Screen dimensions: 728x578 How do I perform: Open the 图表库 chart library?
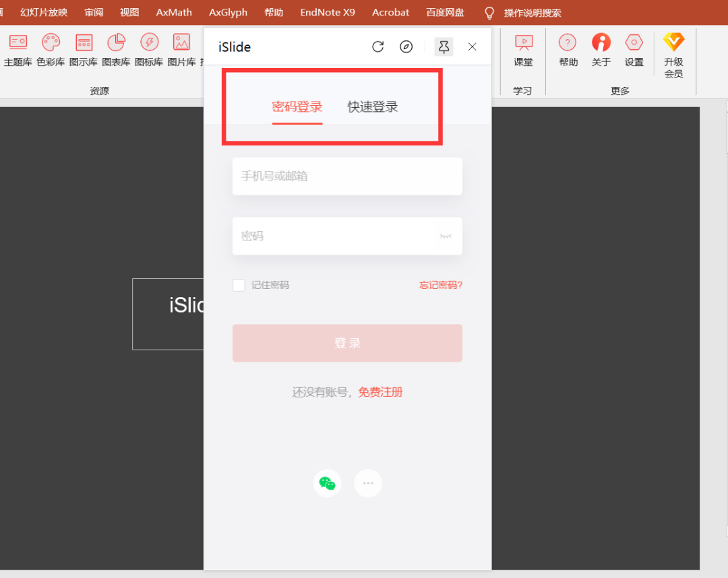(x=116, y=50)
